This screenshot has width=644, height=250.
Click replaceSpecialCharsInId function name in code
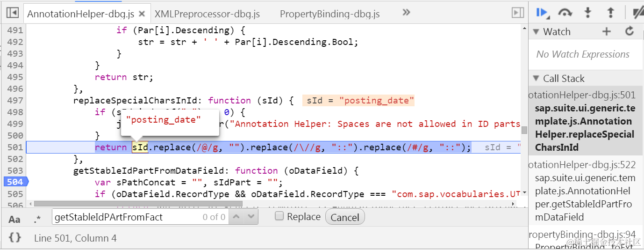pos(138,101)
